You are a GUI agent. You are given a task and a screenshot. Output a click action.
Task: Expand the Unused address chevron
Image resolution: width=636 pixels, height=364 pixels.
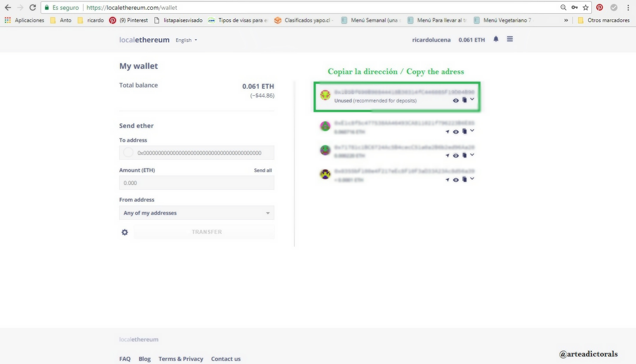[472, 99]
